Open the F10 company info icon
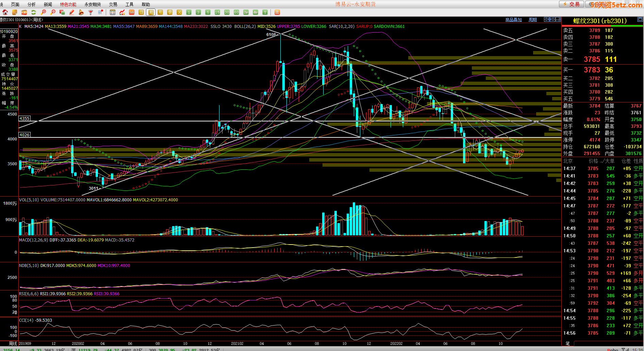Image resolution: width=644 pixels, height=351 pixels. pos(24,12)
